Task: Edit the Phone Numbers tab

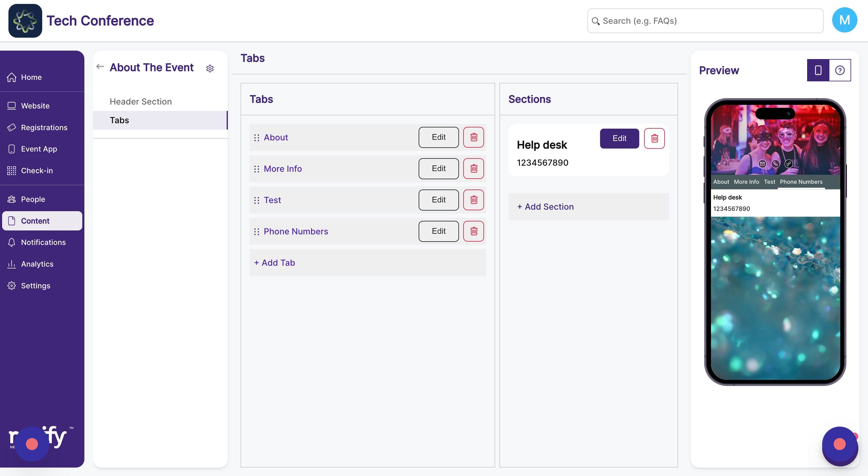Action: (x=439, y=231)
